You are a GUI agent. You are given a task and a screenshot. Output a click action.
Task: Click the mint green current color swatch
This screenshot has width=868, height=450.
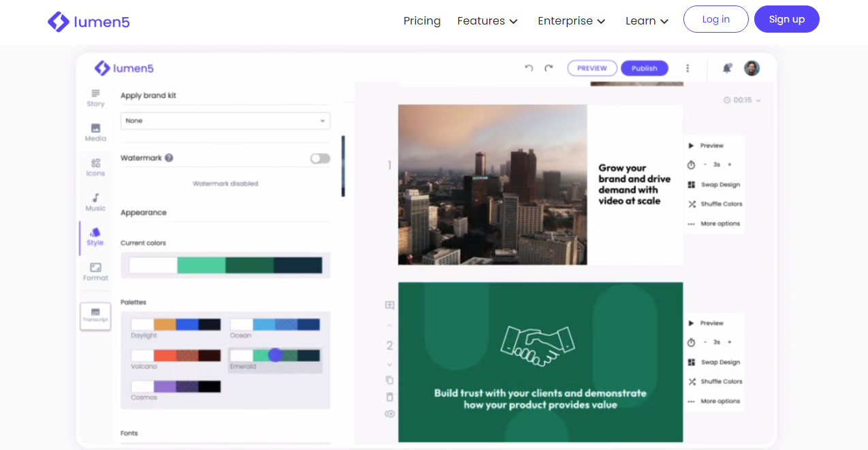202,266
